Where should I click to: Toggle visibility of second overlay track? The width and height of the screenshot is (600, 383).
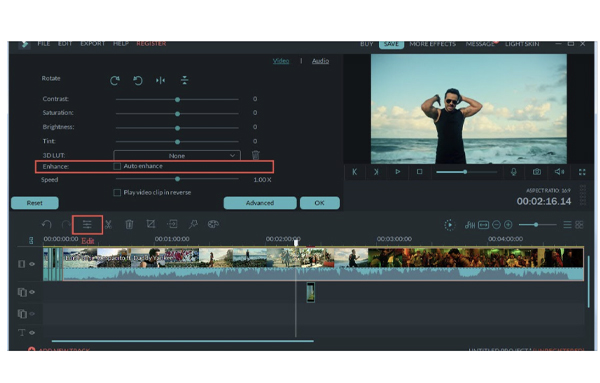(32, 314)
